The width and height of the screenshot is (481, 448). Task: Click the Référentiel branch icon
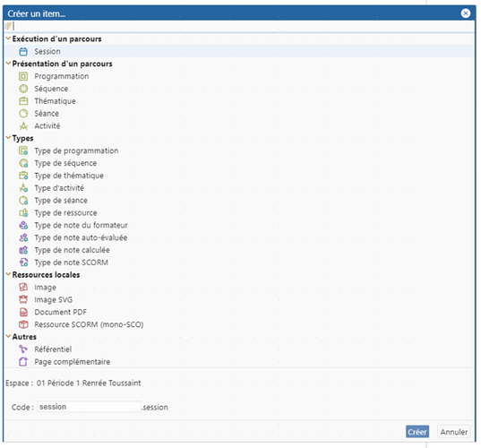click(23, 349)
